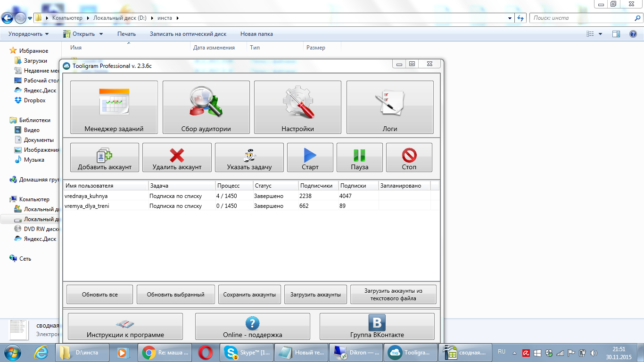Viewport: 644px width, 362px height.
Task: Click the RU language indicator
Action: [502, 352]
